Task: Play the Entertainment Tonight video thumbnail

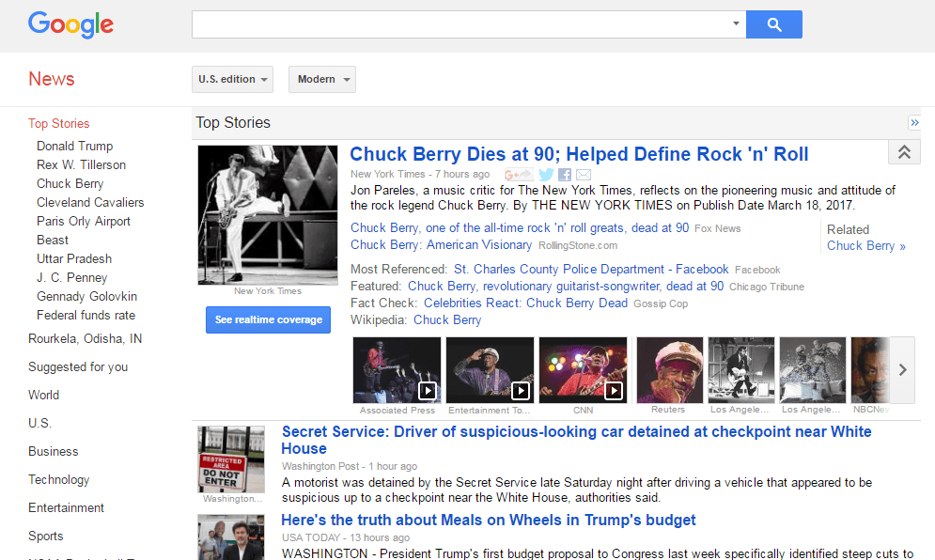Action: [x=522, y=391]
